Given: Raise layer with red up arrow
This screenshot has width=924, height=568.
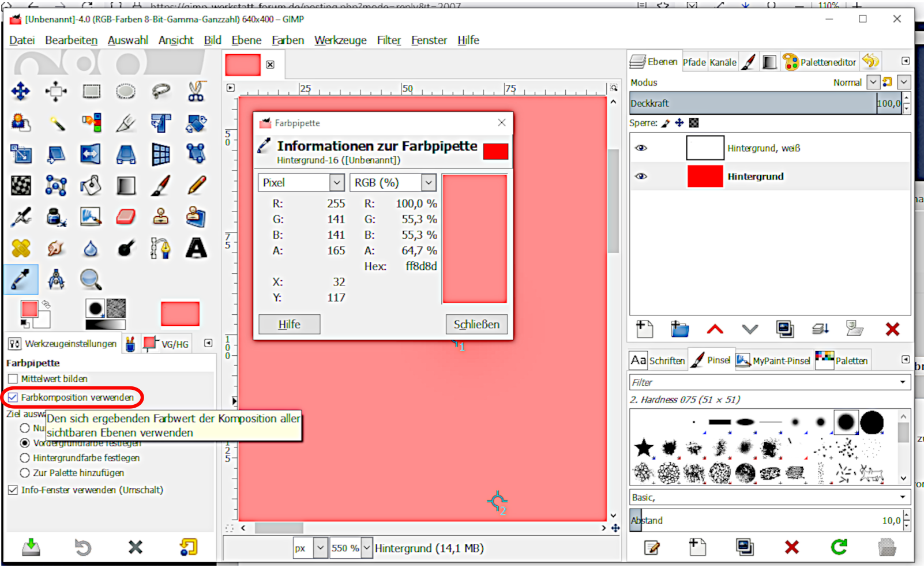Looking at the screenshot, I should tap(715, 329).
